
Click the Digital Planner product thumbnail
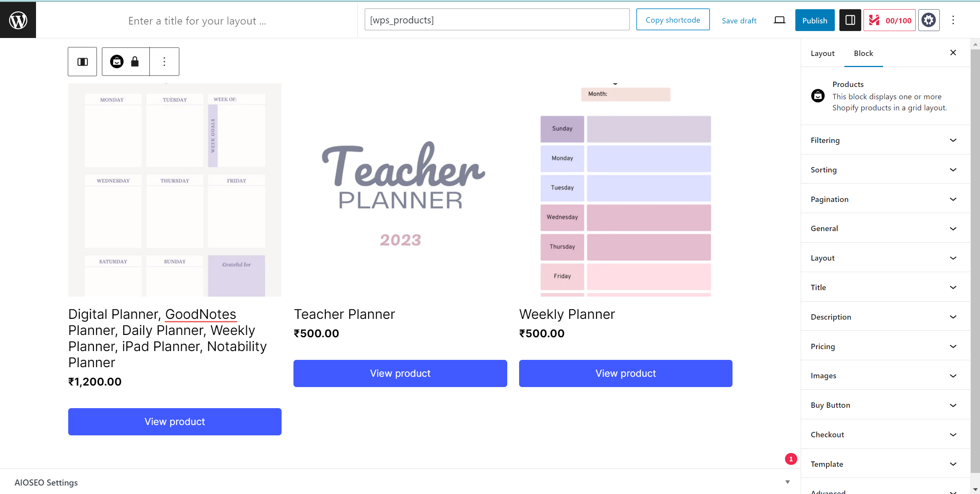point(175,190)
